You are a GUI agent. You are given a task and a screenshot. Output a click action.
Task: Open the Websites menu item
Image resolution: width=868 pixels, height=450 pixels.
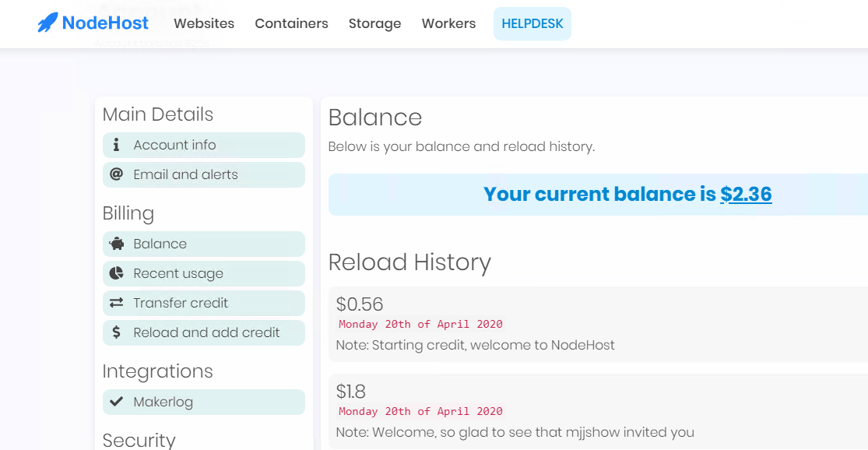click(204, 23)
